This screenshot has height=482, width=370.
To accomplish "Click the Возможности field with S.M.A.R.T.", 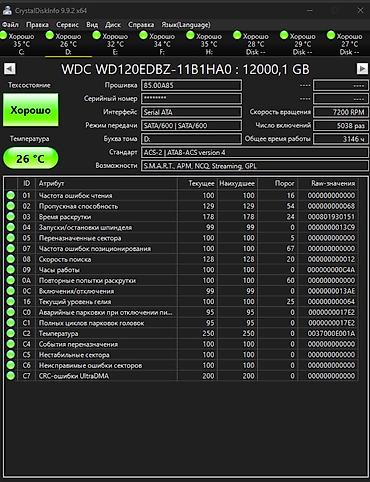I will [255, 166].
